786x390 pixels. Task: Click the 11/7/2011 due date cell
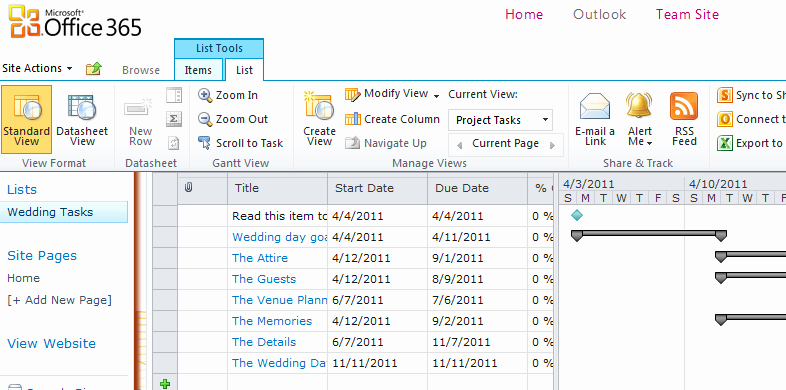click(478, 342)
